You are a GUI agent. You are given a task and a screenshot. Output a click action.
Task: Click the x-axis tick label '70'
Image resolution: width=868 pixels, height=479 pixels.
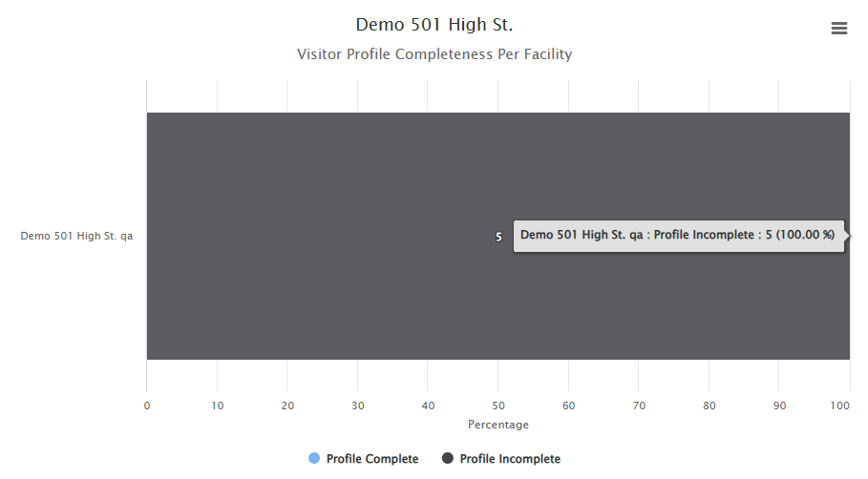pos(639,406)
